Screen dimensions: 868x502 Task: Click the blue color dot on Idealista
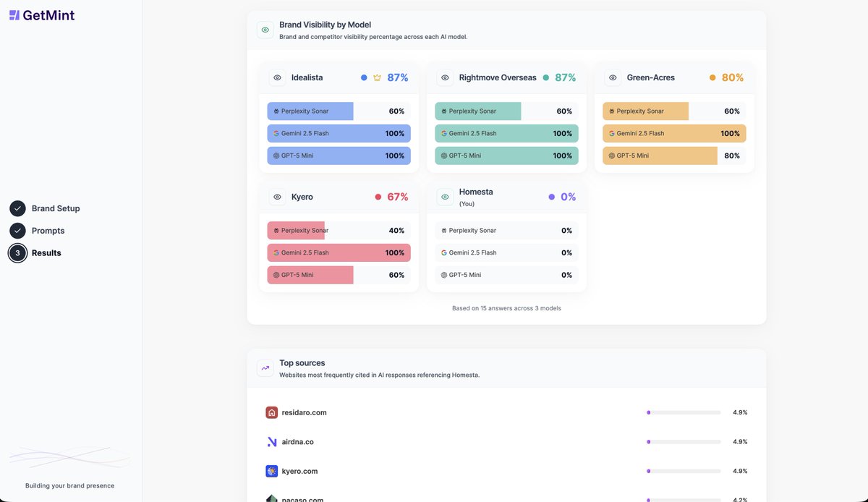pos(364,77)
